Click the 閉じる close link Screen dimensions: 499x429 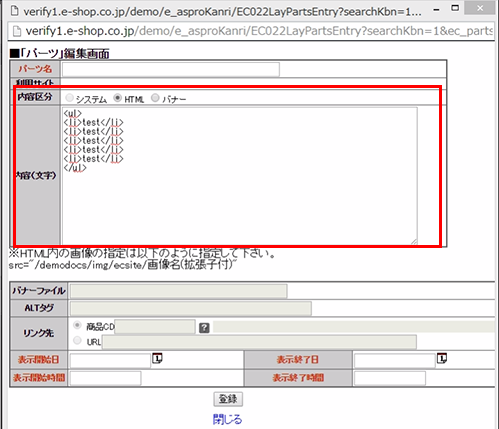tap(227, 419)
